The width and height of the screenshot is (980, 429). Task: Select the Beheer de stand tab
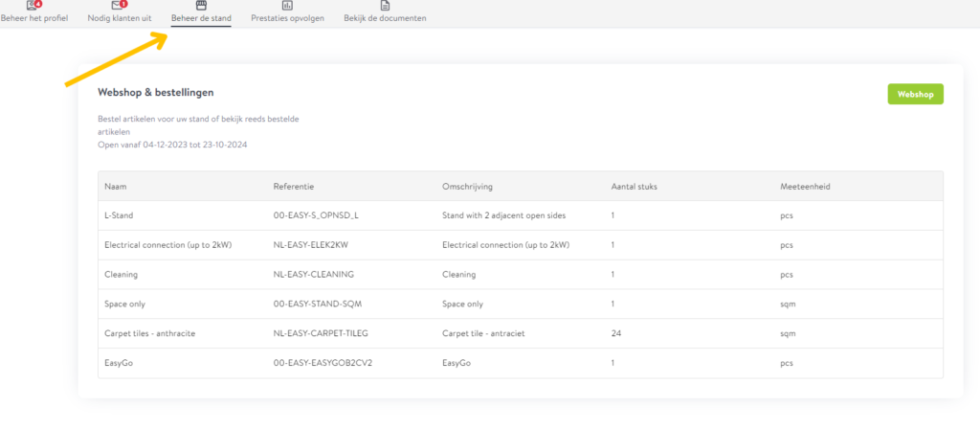click(201, 18)
